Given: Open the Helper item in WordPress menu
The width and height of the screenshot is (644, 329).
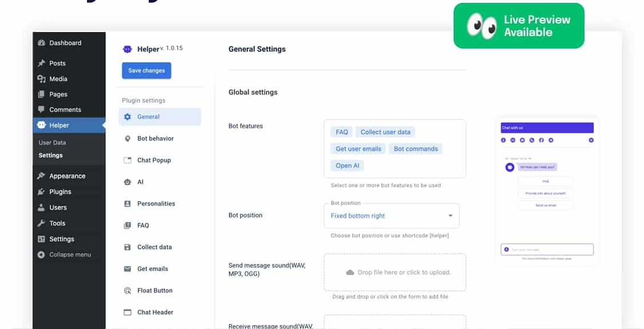Looking at the screenshot, I should 69,125.
